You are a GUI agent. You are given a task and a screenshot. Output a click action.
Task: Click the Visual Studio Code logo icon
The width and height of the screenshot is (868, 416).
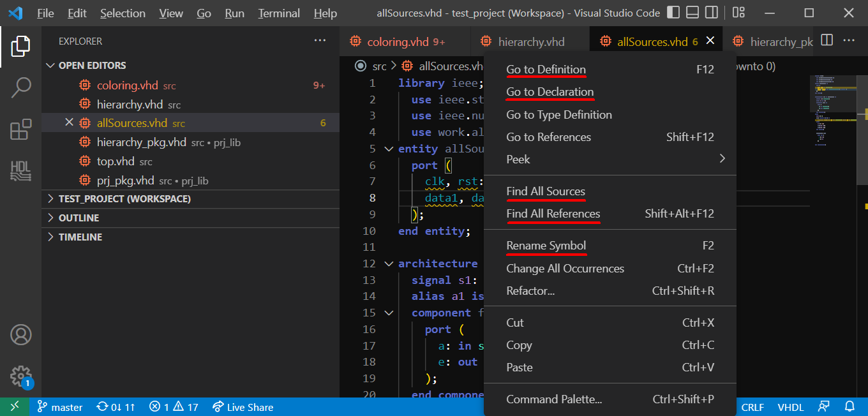15,13
